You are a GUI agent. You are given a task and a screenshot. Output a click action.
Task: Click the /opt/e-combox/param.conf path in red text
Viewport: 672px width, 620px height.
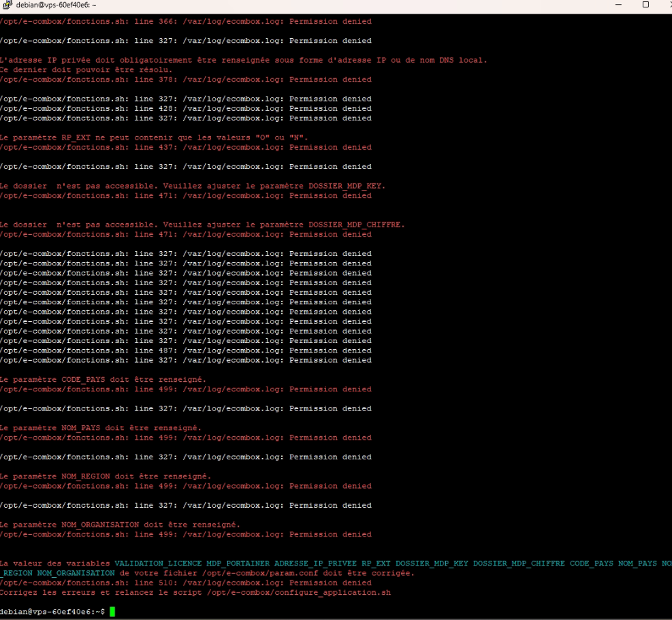coord(260,573)
